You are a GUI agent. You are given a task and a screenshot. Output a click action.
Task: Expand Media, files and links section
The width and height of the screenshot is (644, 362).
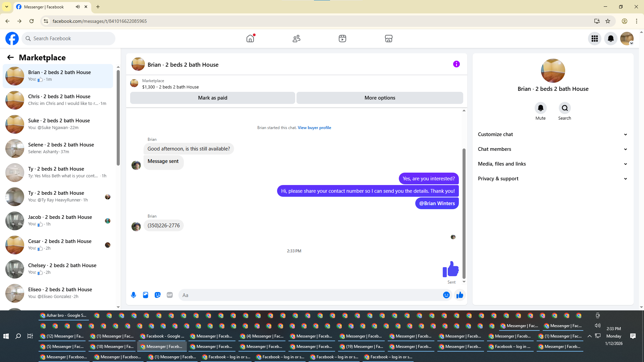(x=552, y=164)
